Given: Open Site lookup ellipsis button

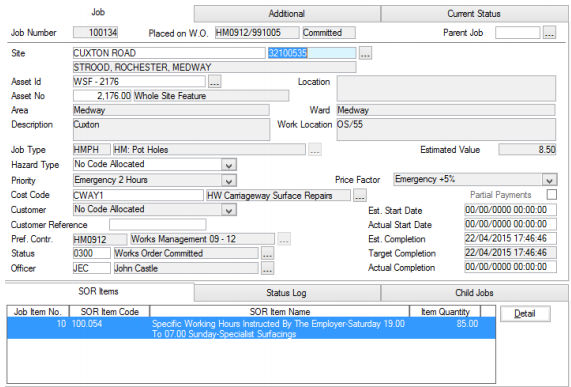Looking at the screenshot, I should point(365,53).
